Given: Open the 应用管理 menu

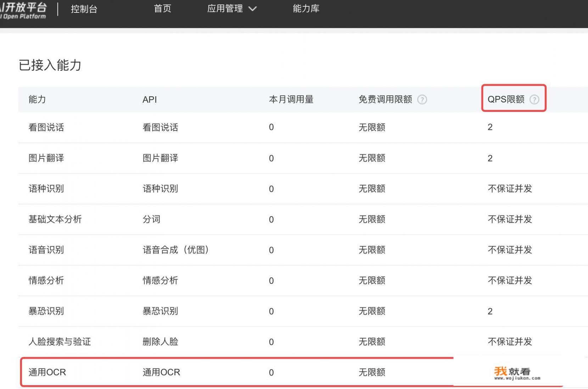Looking at the screenshot, I should (225, 9).
